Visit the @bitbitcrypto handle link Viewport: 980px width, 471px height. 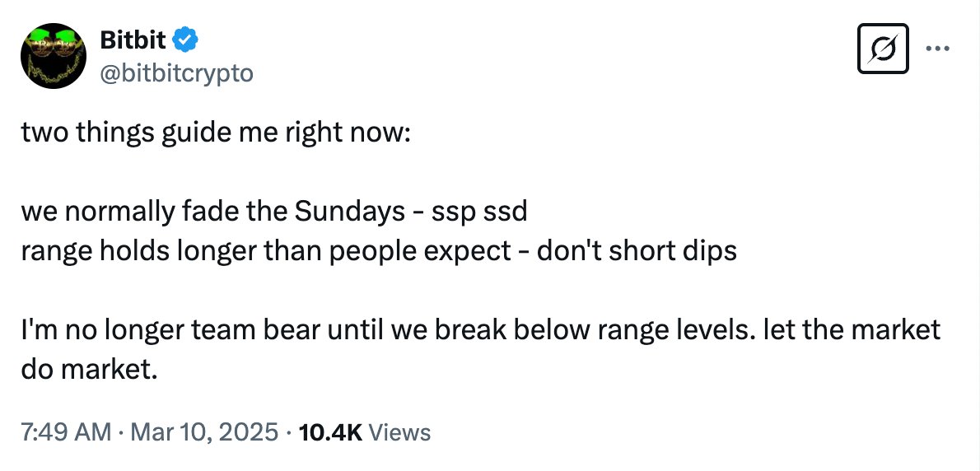tap(176, 73)
